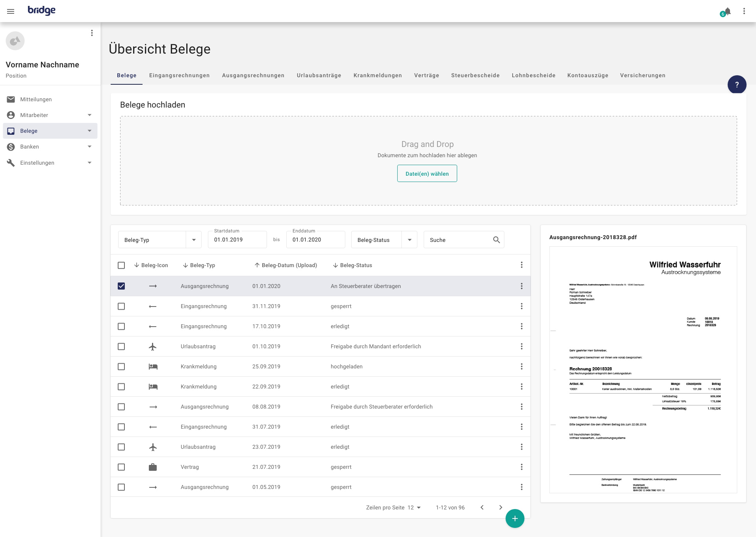Click the Startdatum date field
756x537 pixels.
pyautogui.click(x=237, y=240)
